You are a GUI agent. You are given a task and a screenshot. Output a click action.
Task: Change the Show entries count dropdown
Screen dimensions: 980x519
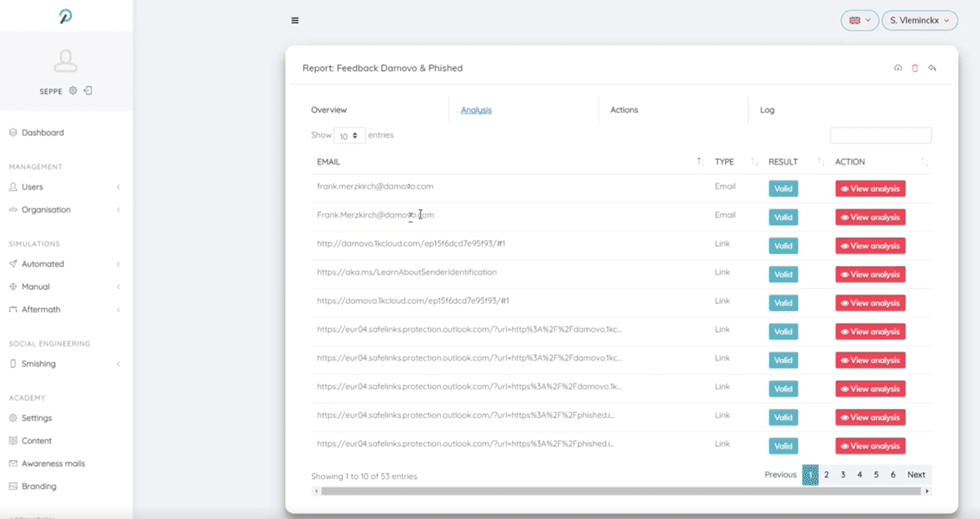point(350,136)
